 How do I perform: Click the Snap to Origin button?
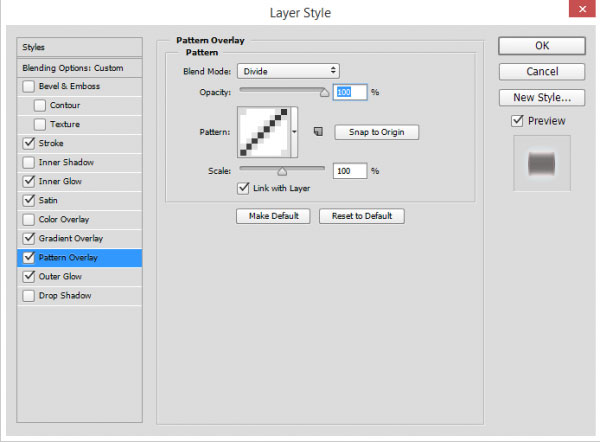click(x=377, y=132)
